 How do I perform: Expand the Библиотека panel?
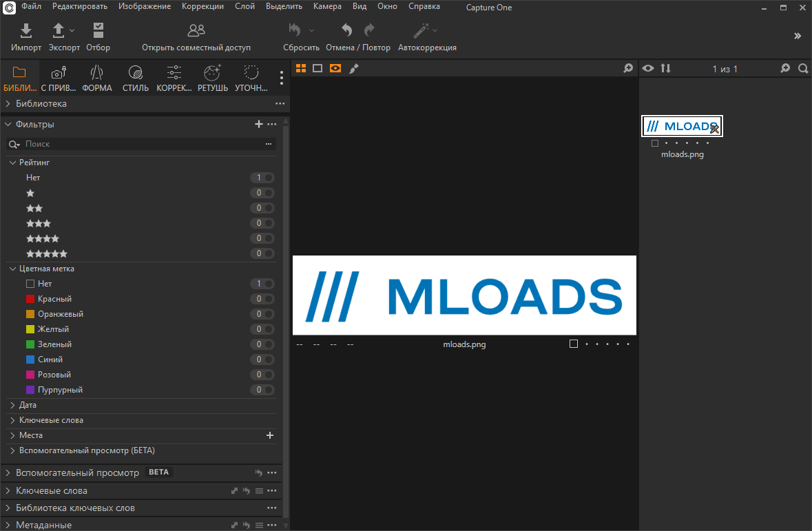pos(8,103)
